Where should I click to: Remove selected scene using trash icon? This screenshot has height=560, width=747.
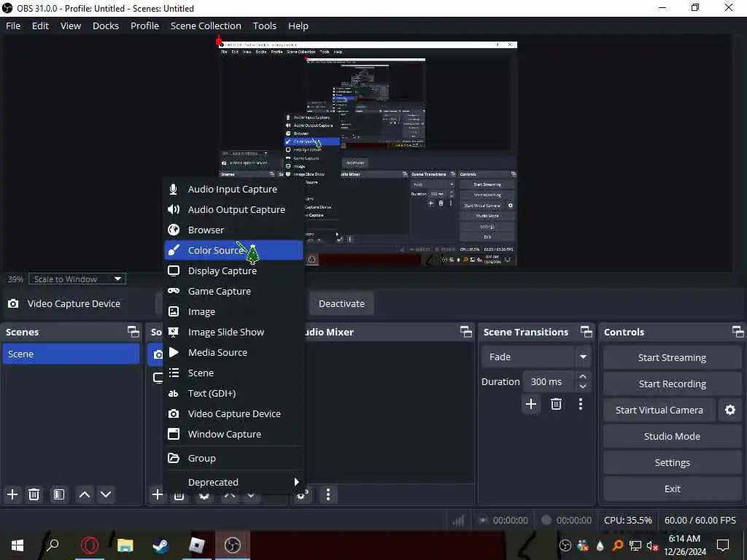34,494
